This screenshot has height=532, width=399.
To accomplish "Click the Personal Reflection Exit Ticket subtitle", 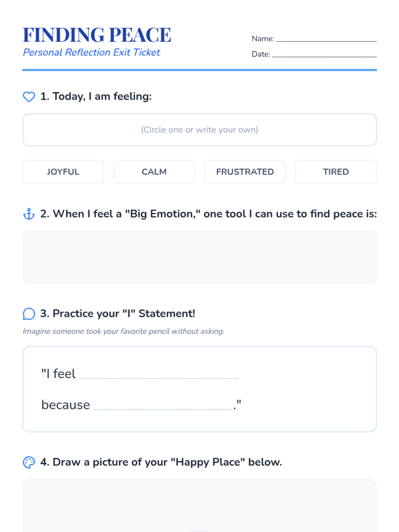I will coord(91,53).
